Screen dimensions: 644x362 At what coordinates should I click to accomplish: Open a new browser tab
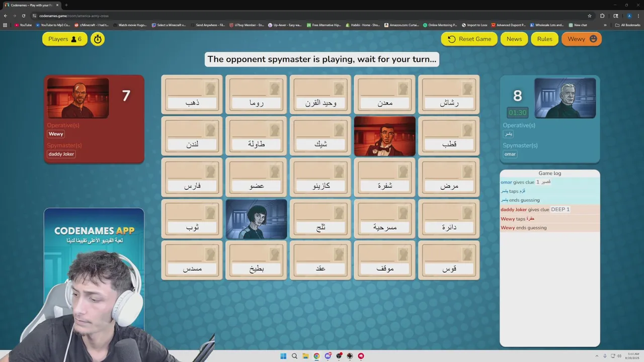tap(66, 5)
